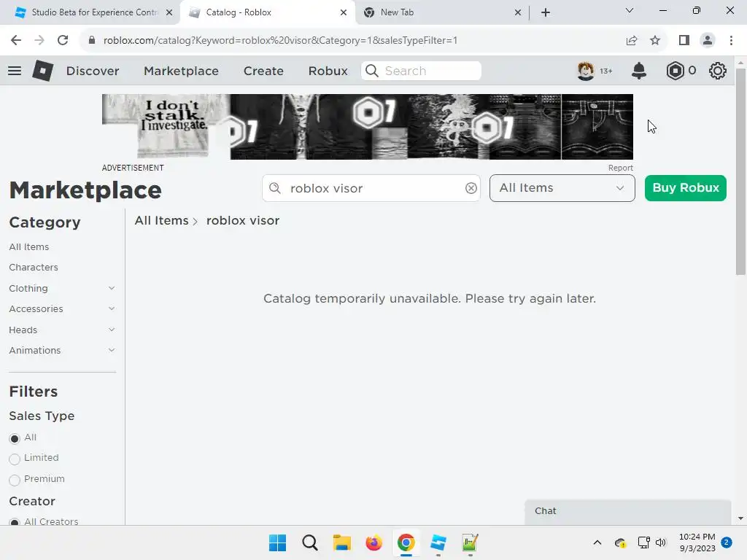Open the Robux nav item
This screenshot has height=560, width=747.
point(328,71)
